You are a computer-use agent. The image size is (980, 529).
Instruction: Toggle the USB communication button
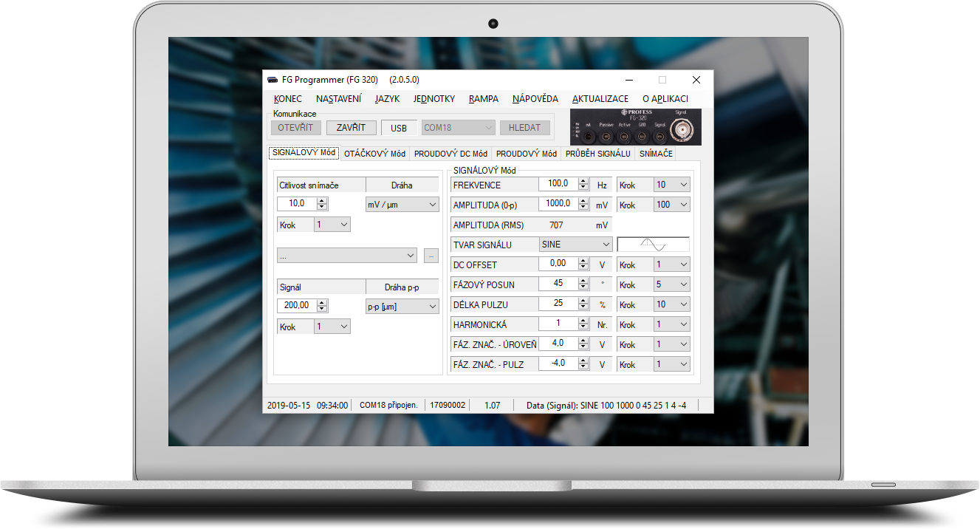point(399,128)
